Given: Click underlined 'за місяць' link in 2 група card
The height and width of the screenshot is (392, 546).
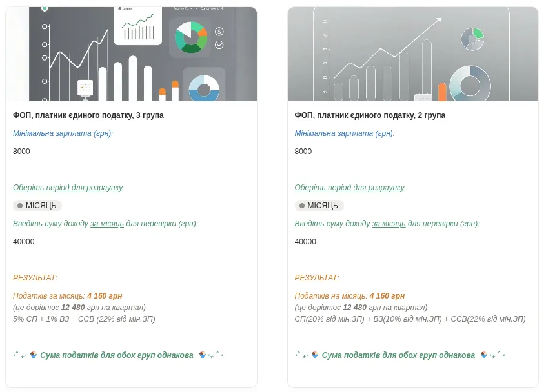Looking at the screenshot, I should pyautogui.click(x=389, y=224).
